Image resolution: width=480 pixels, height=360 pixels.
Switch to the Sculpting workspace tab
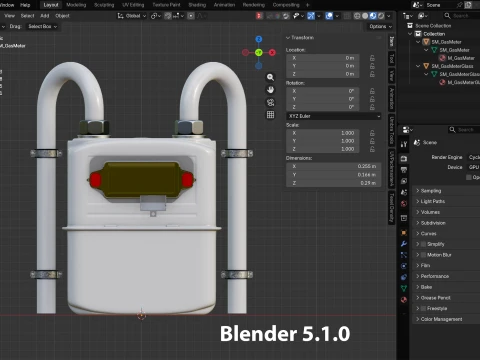pos(104,5)
